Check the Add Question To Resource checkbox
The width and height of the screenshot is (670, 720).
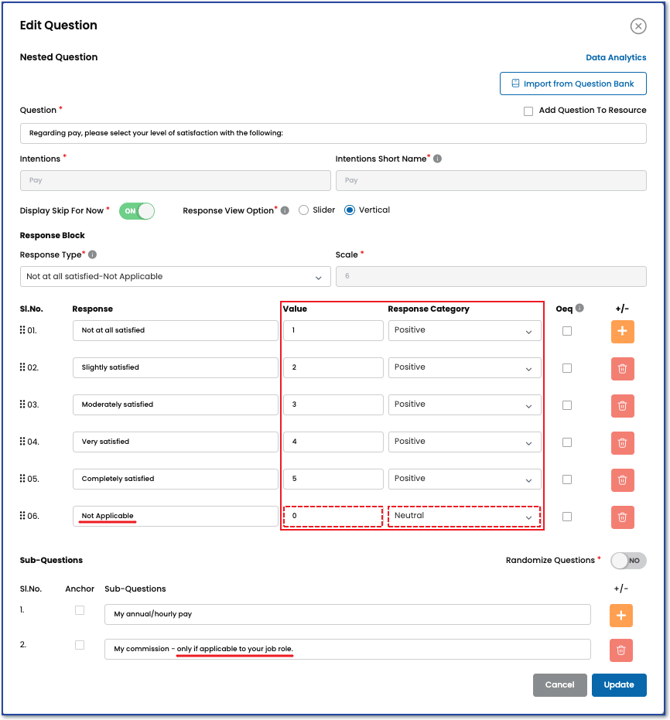[x=528, y=111]
